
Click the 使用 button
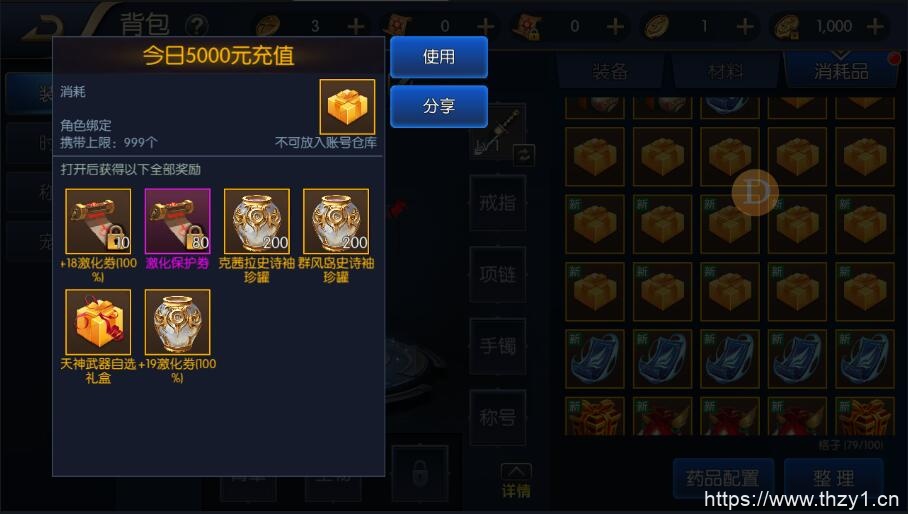(439, 57)
